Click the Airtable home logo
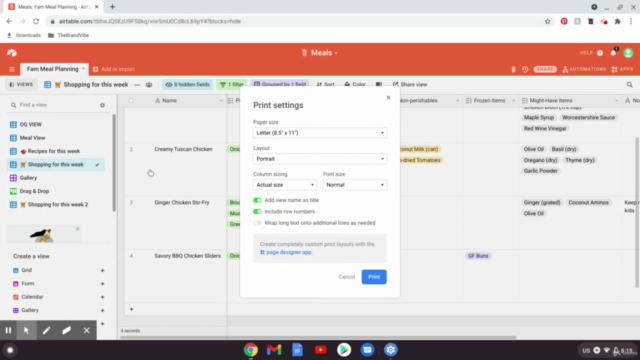640x360 pixels. coord(12,53)
